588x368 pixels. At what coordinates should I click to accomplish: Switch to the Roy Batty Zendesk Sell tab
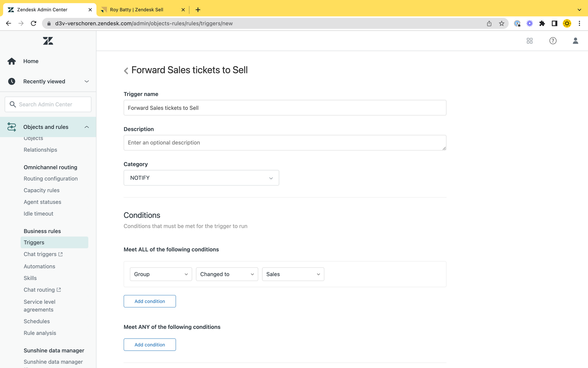pyautogui.click(x=137, y=10)
